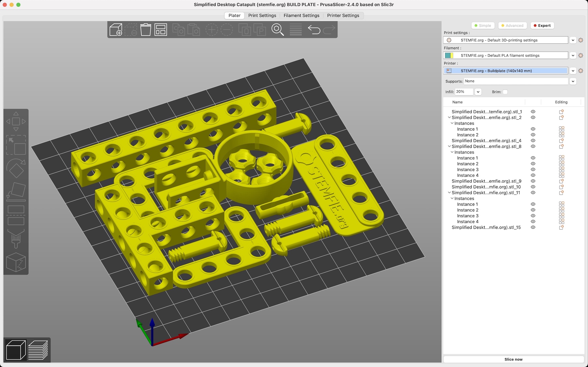Open print settings gear icon

[580, 40]
